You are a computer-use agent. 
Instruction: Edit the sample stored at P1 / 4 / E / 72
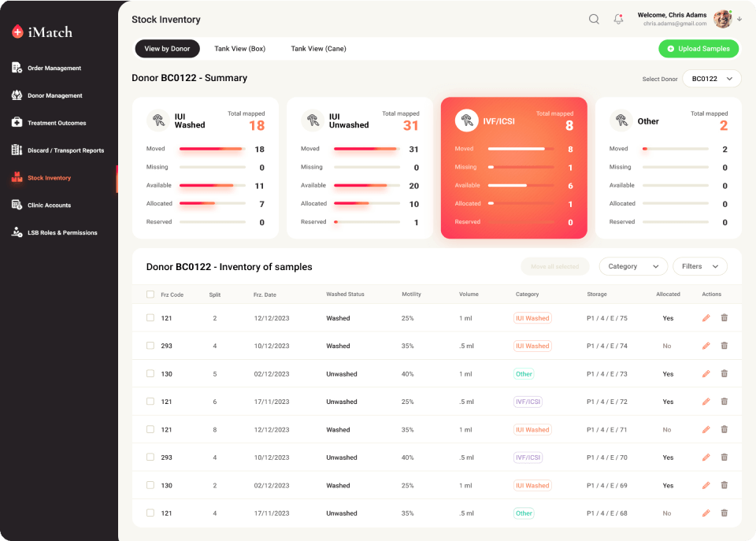coord(706,401)
